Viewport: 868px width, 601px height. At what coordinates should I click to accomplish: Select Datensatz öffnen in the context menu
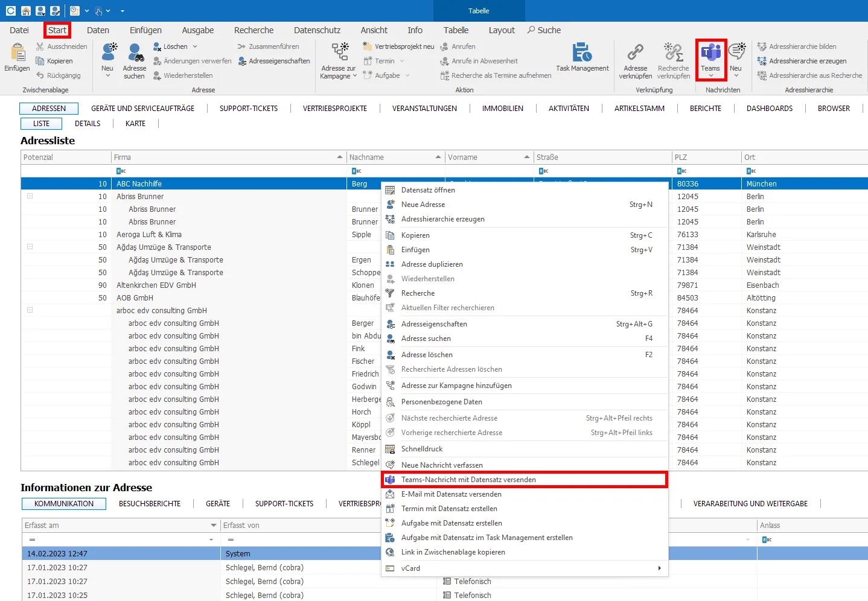coord(525,190)
